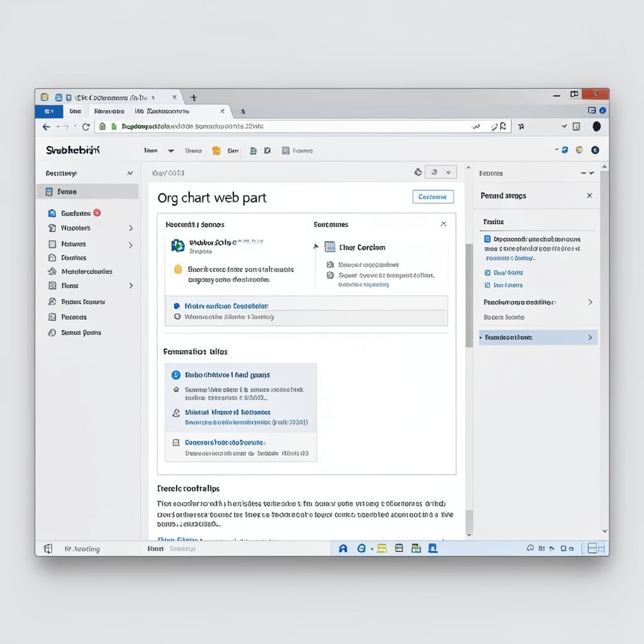The image size is (644, 644).
Task: Click the status bar icon left of "Ri. 'eroding"
Action: (x=48, y=548)
